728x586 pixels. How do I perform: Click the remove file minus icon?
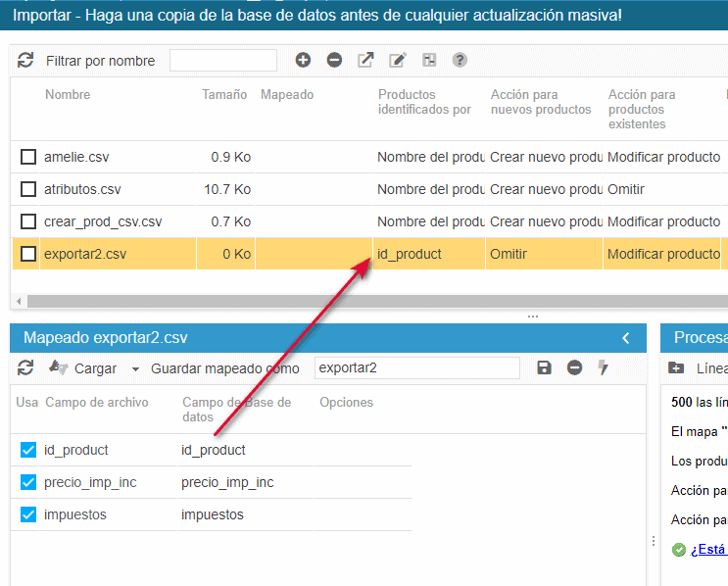[x=334, y=61]
